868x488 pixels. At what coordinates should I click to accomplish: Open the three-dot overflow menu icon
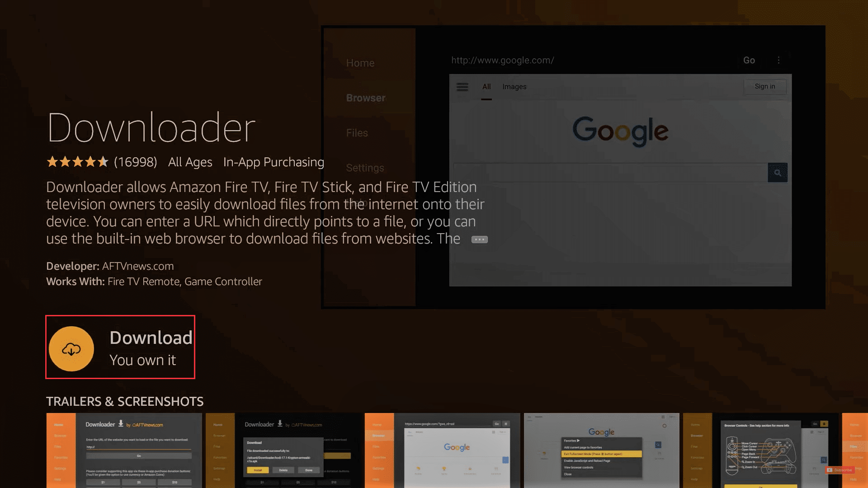point(778,60)
